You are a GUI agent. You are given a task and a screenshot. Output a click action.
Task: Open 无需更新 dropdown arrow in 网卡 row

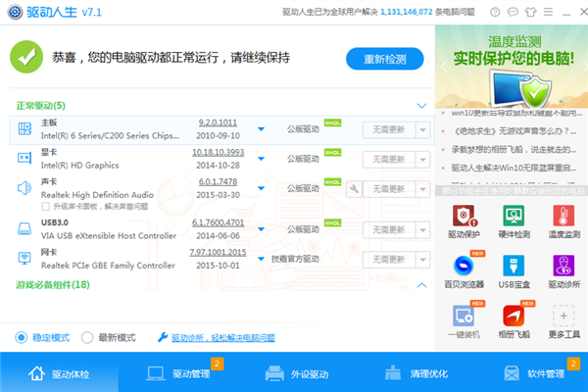pos(422,260)
